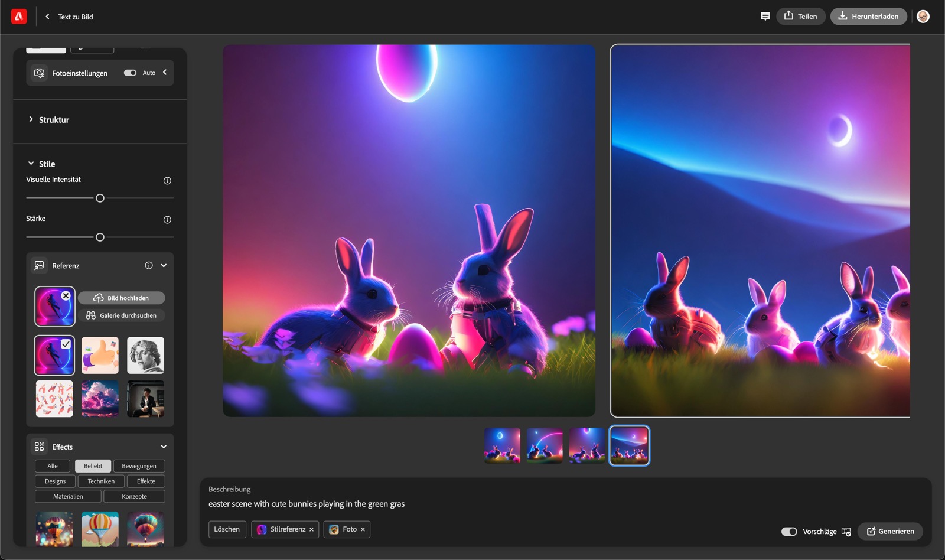Show info for Referenz
This screenshot has width=945, height=560.
click(x=149, y=266)
